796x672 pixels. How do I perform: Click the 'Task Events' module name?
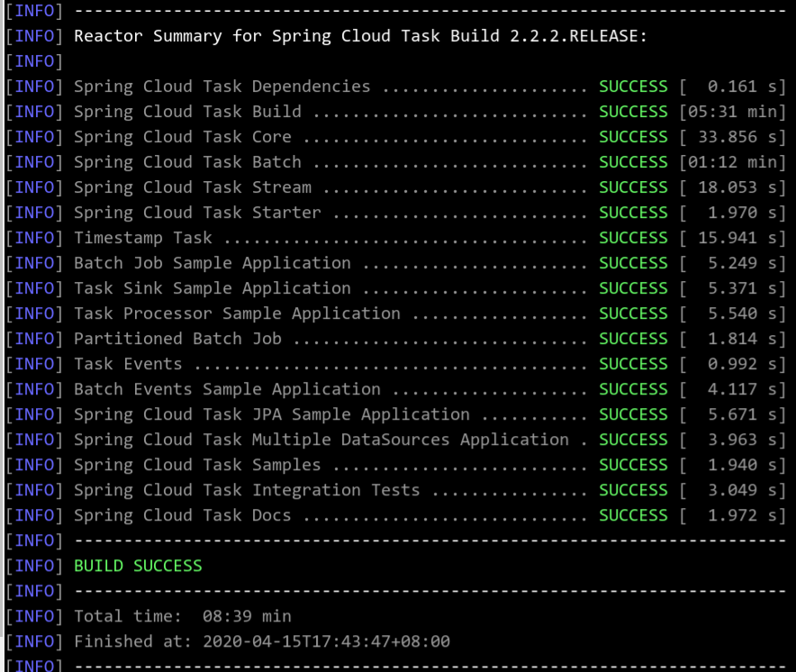(128, 364)
